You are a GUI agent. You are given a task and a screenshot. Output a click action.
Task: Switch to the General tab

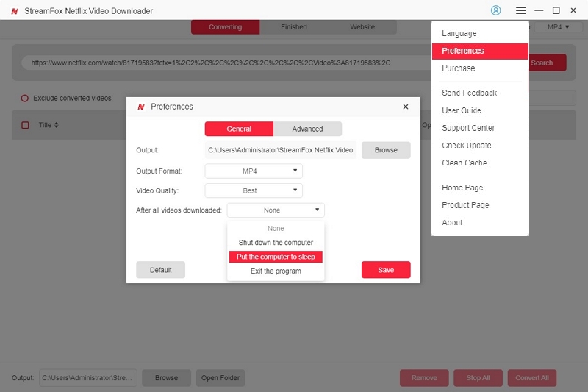[239, 129]
